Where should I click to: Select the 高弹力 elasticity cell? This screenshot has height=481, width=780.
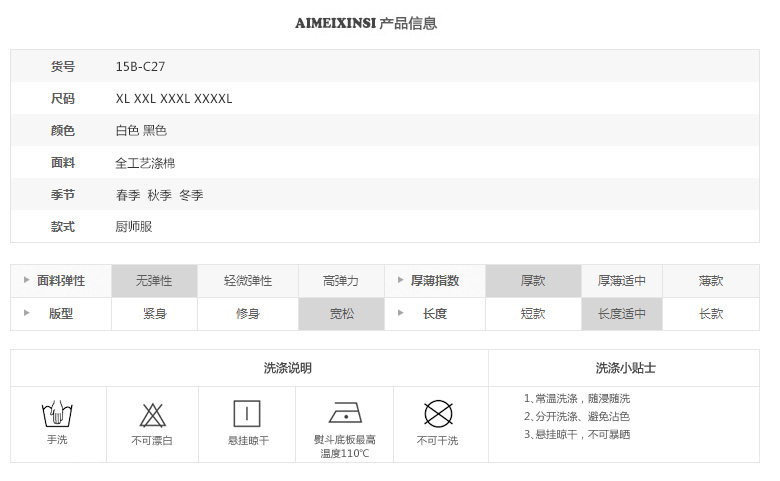341,281
